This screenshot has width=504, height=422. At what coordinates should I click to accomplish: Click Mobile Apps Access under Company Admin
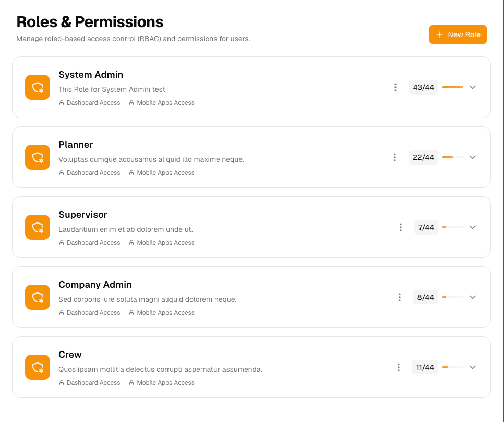pos(165,313)
